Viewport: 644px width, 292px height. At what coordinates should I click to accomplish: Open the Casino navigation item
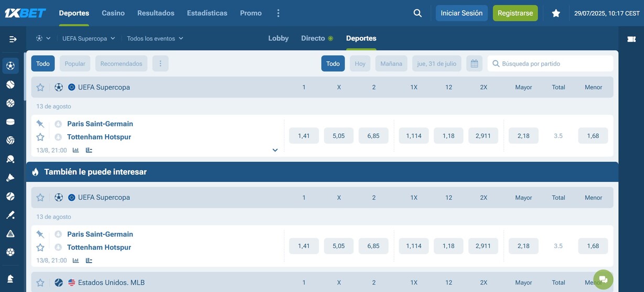(x=113, y=13)
